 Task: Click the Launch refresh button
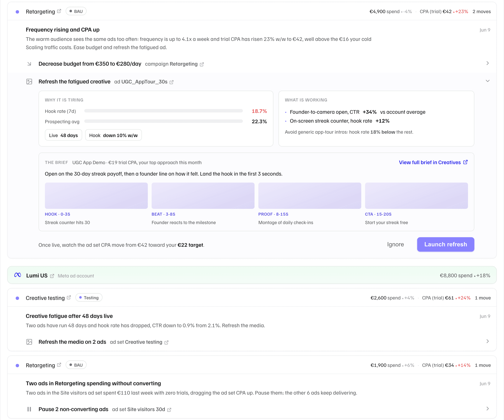445,244
